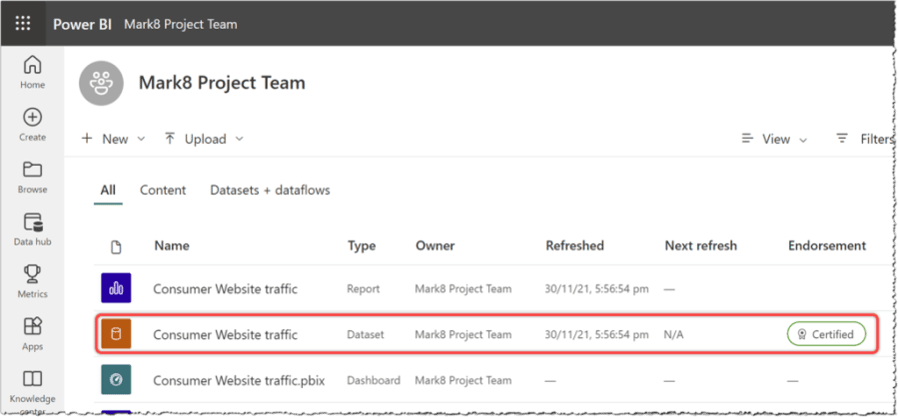Switch to the Content tab
898x417 pixels.
click(x=163, y=190)
